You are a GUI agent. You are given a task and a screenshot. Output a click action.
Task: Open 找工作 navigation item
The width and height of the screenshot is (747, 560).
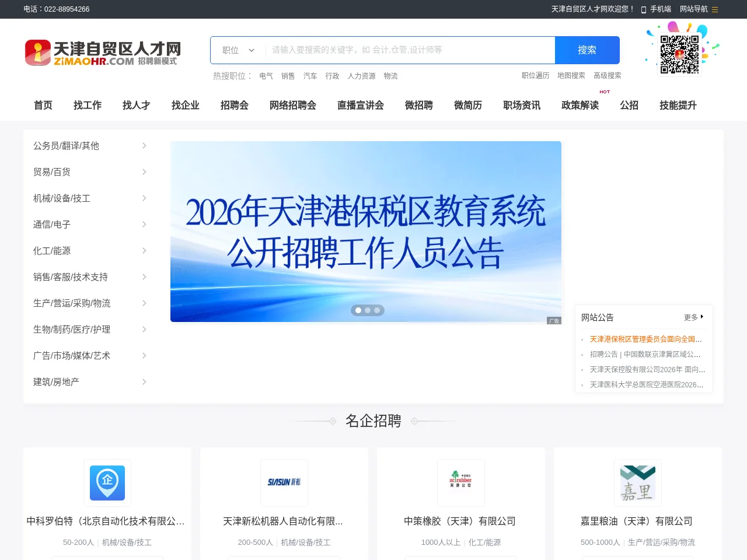pos(88,106)
